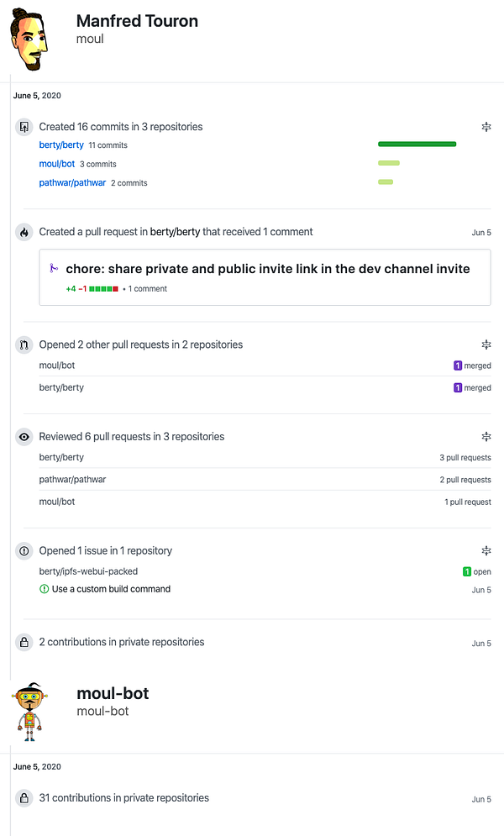Screen dimensions: 504x836
Task: Click the eye icon beside "Reviewed 6 pull requests"
Action: pos(24,437)
